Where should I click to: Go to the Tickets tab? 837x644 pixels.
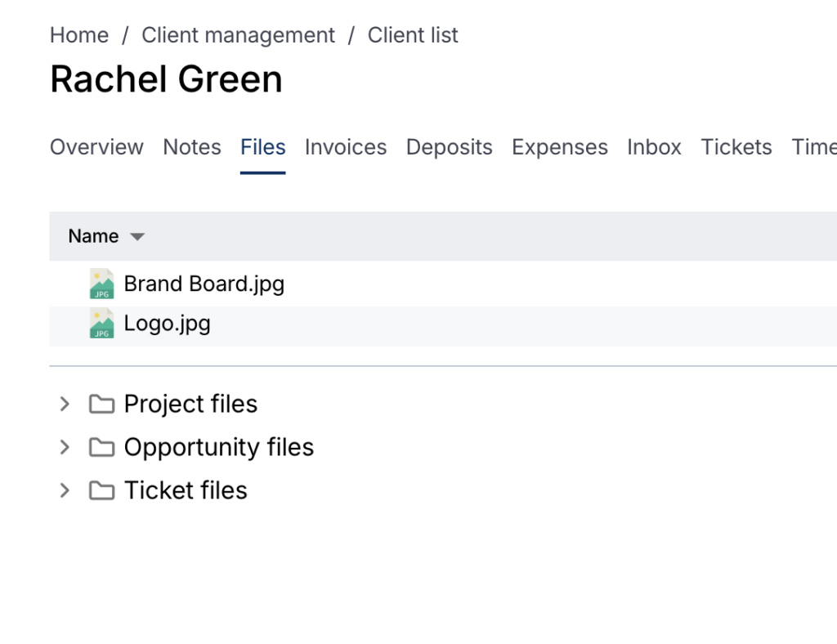click(x=736, y=147)
